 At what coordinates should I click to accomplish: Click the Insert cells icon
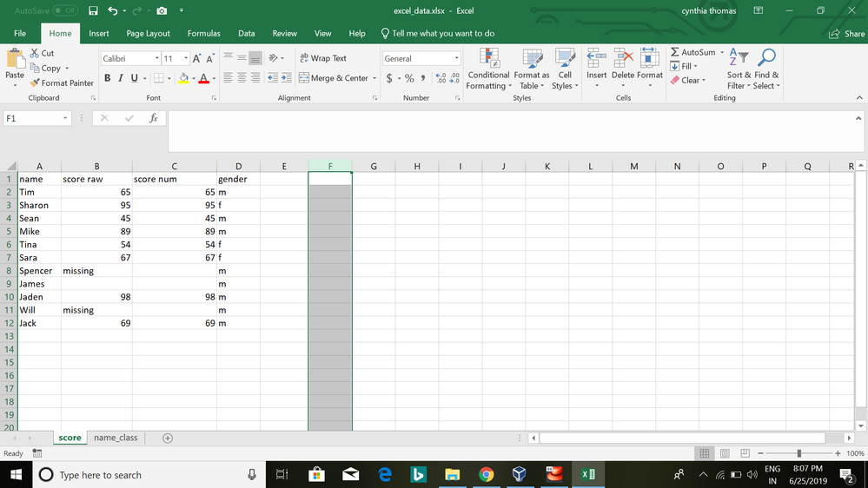596,58
